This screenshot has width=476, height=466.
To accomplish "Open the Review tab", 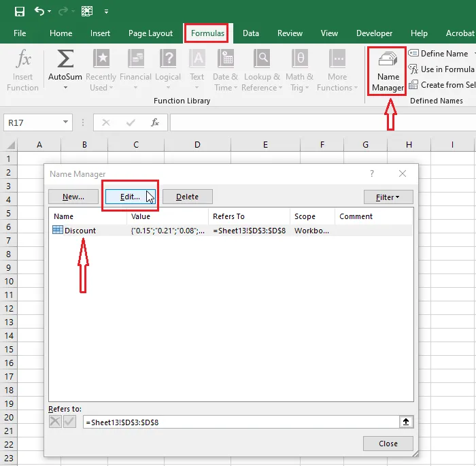I will click(290, 33).
